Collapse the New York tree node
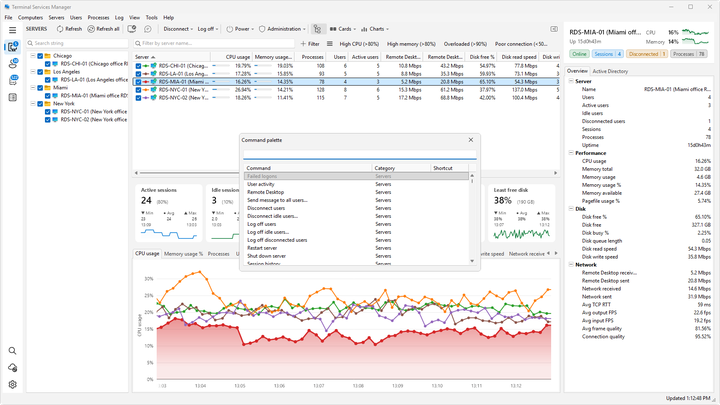 [33, 104]
